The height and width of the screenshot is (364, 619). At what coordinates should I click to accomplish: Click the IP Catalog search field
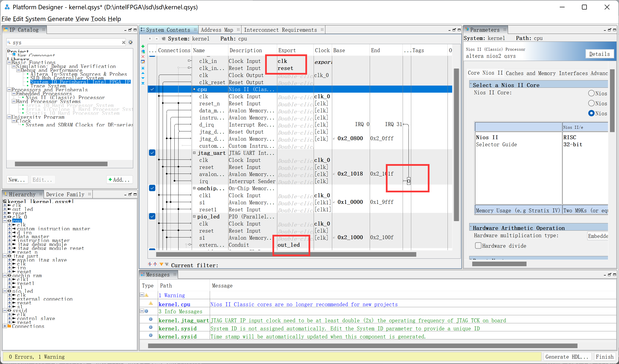66,42
